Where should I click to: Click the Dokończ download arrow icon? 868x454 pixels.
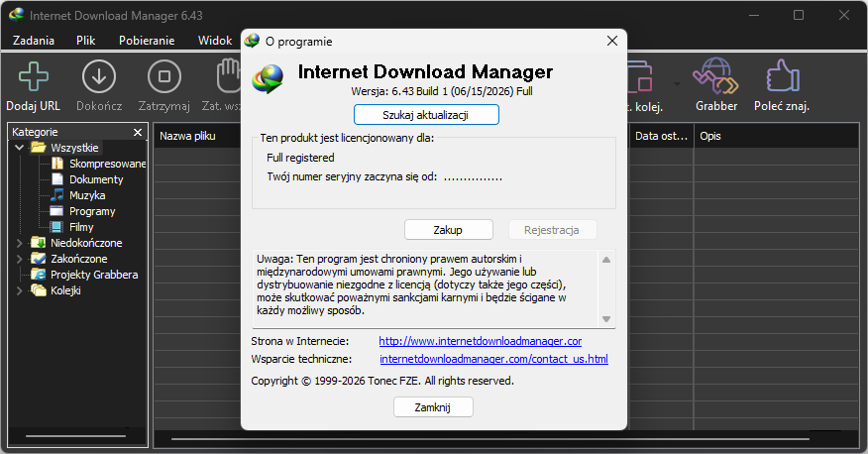pyautogui.click(x=99, y=76)
